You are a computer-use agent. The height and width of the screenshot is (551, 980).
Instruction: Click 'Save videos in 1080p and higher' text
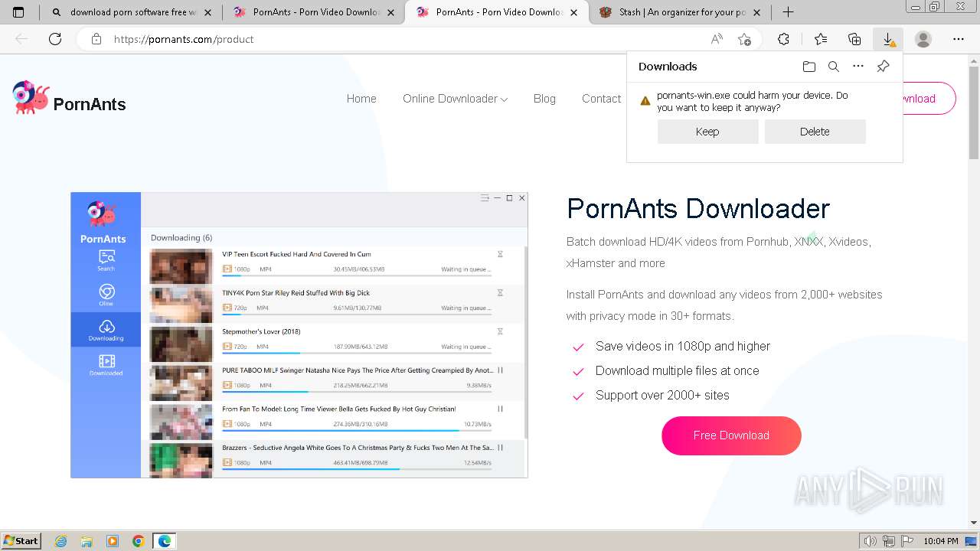pyautogui.click(x=683, y=346)
